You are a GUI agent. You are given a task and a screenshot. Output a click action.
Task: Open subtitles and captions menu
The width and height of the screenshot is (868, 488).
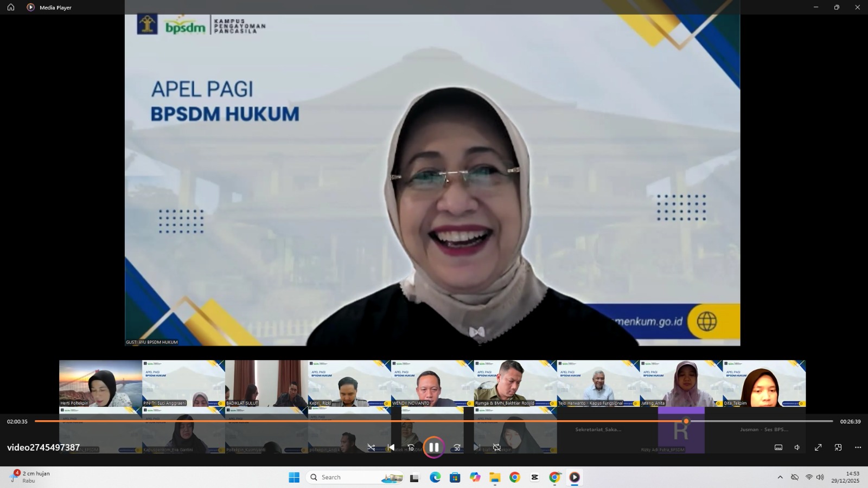pyautogui.click(x=778, y=447)
